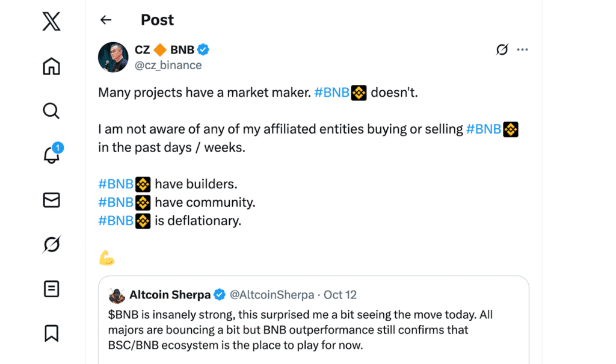Click CZ's profile avatar
Viewport: 616px width, 364px height.
[x=112, y=57]
